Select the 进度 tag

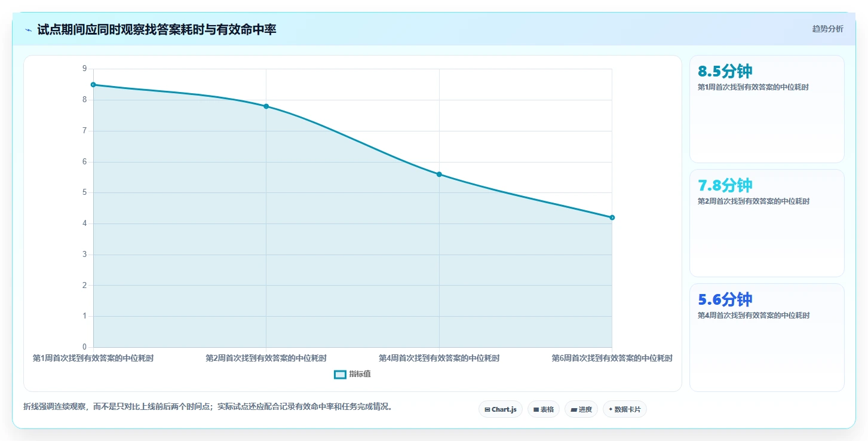click(581, 409)
